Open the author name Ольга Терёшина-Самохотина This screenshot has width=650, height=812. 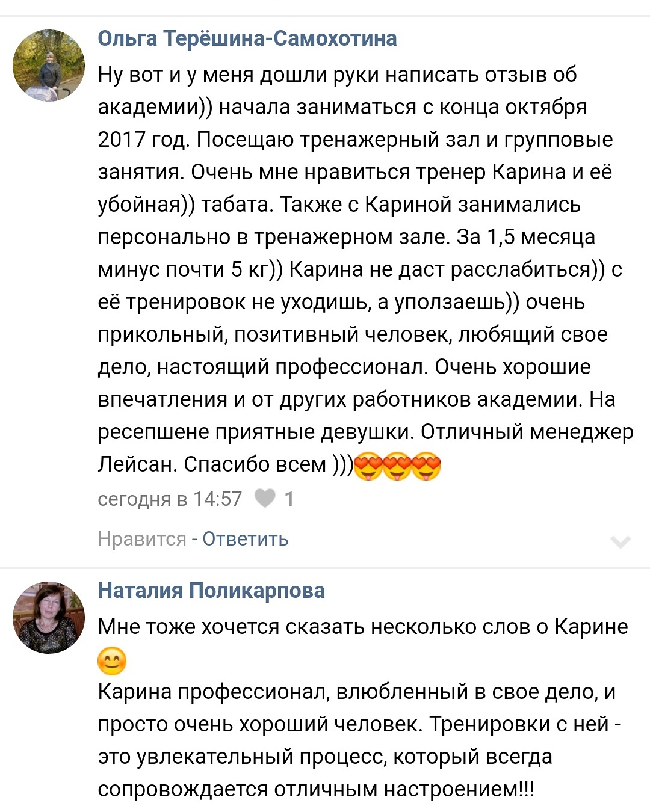tap(247, 38)
